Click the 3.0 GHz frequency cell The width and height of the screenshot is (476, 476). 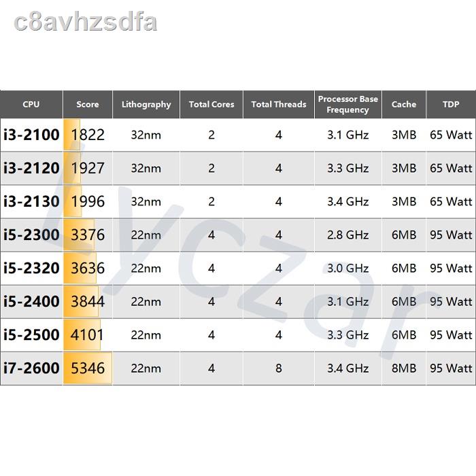(x=348, y=269)
